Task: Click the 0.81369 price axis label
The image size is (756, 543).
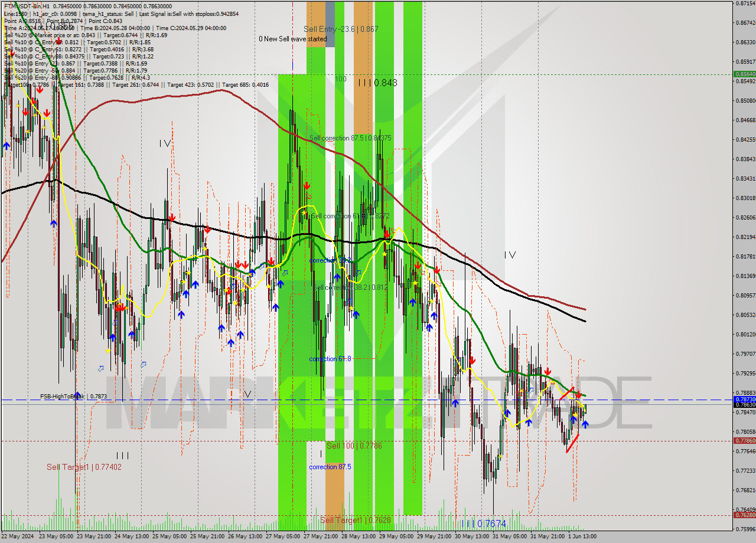Action: 745,276
